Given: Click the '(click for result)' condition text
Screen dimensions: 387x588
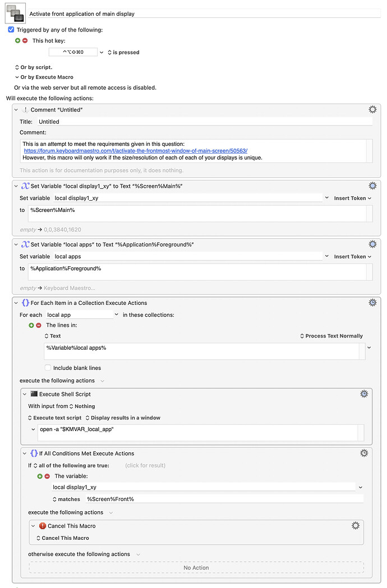Looking at the screenshot, I should pos(144,465).
